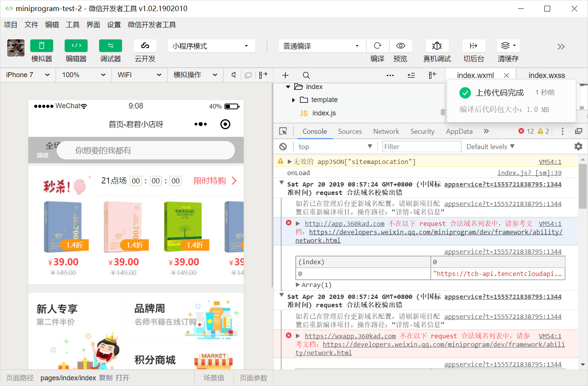Open the Default levels dropdown
Viewport: 588px width, 386px height.
[x=490, y=147]
